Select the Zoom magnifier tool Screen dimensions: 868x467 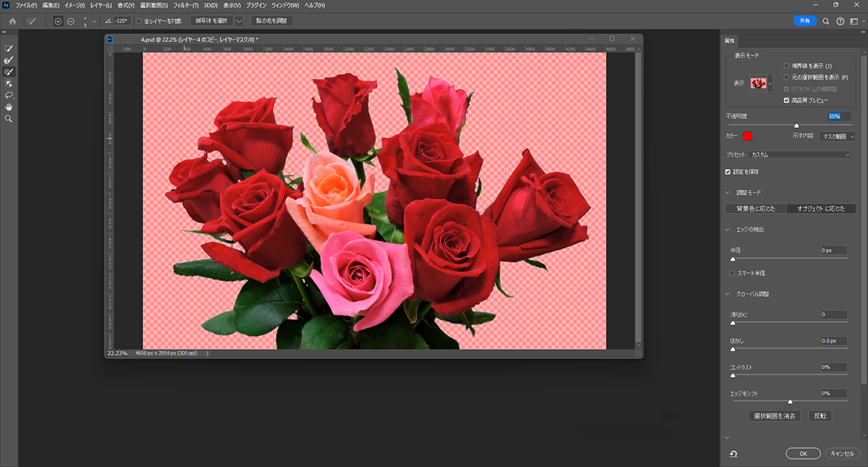tap(9, 118)
